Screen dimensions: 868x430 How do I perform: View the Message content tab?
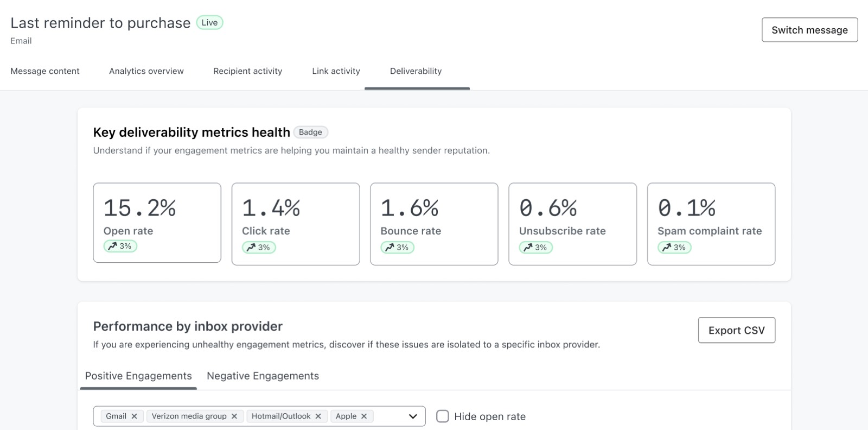45,71
